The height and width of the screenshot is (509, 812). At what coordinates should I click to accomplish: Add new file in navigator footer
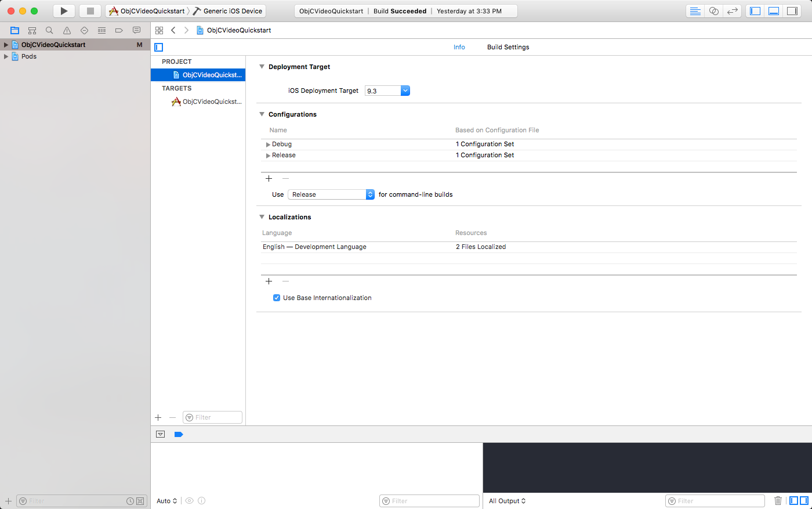8,501
